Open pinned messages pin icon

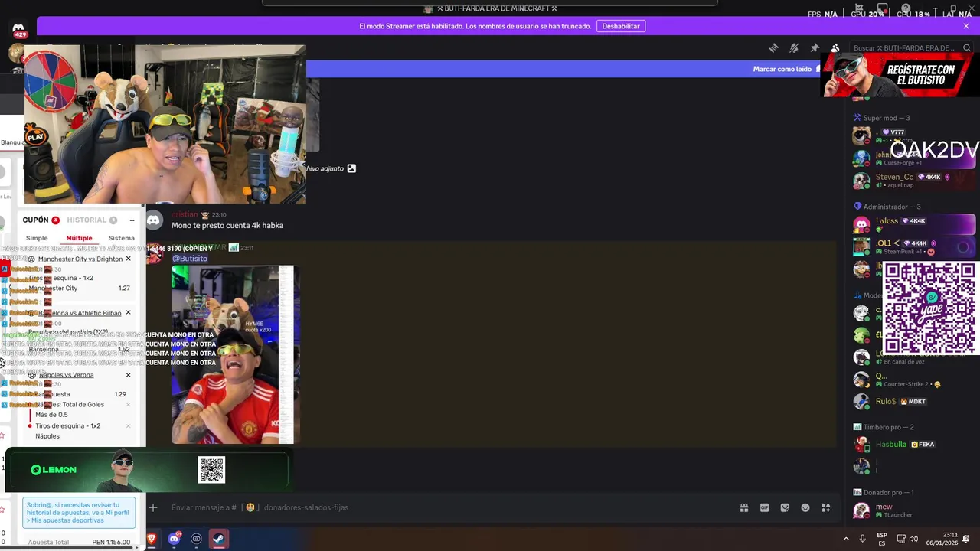pos(815,47)
